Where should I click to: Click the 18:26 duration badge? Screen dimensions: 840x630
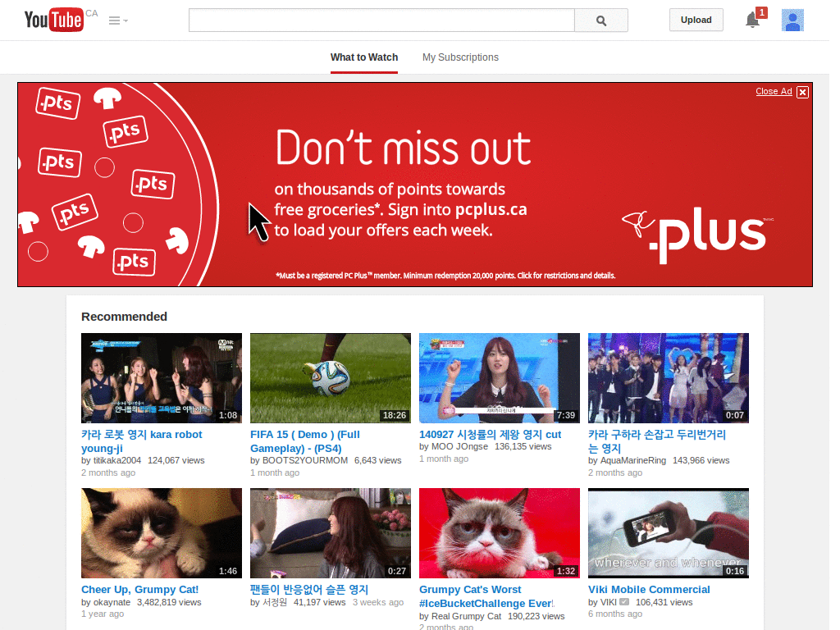[x=395, y=415]
